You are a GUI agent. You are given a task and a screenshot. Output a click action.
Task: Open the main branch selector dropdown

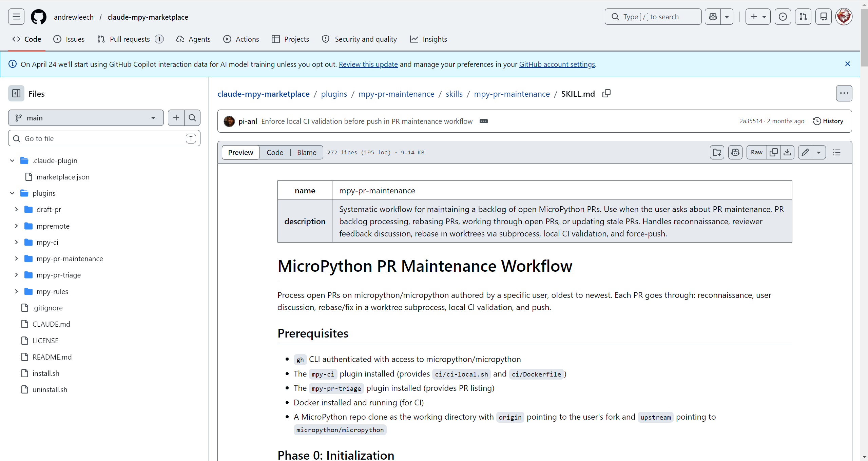pyautogui.click(x=86, y=118)
